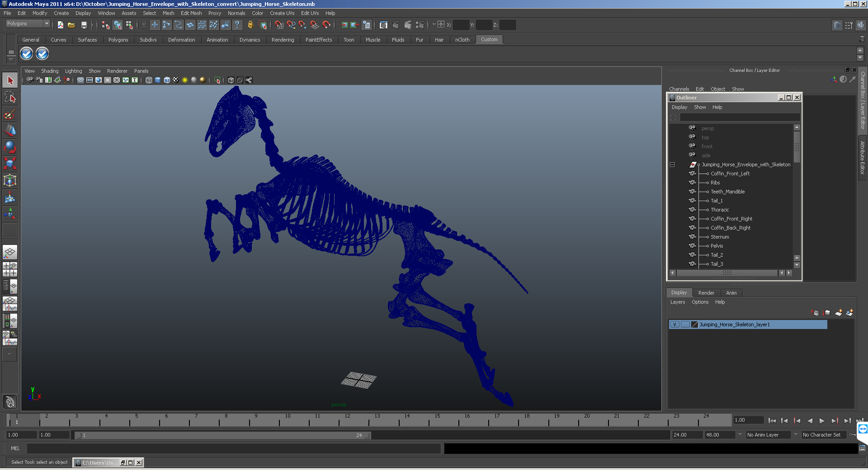
Task: Toggle visibility V of Jumping_Horse_Skeleton_layer1
Action: (x=675, y=324)
